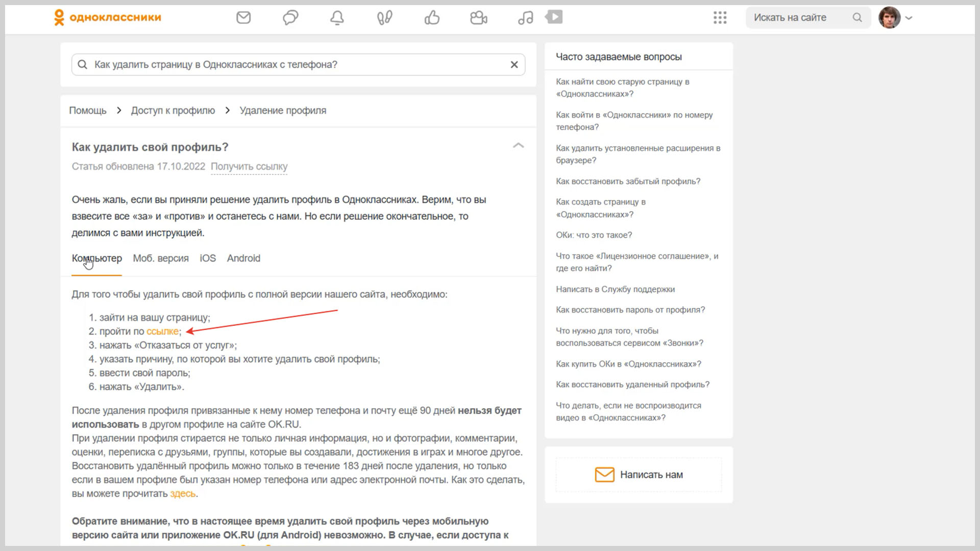The image size is (980, 551).
Task: Click the 'Часто задаваемые вопросы' heading
Action: point(619,57)
